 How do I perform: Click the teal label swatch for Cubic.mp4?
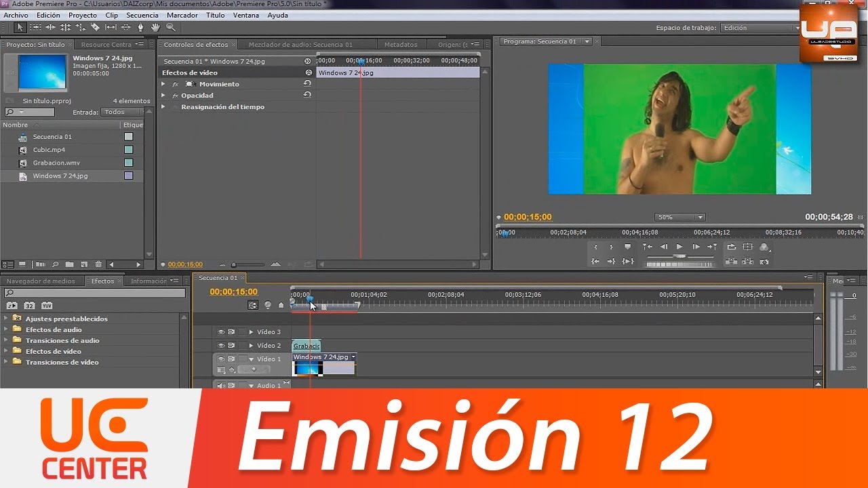[129, 150]
